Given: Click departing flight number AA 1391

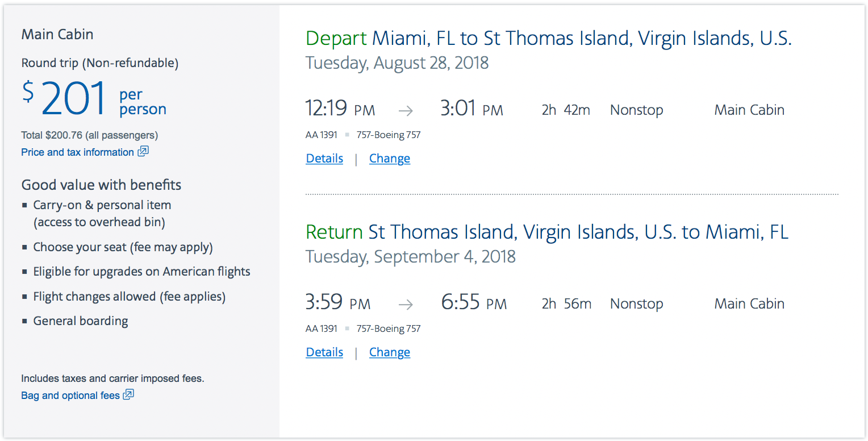Looking at the screenshot, I should point(322,135).
